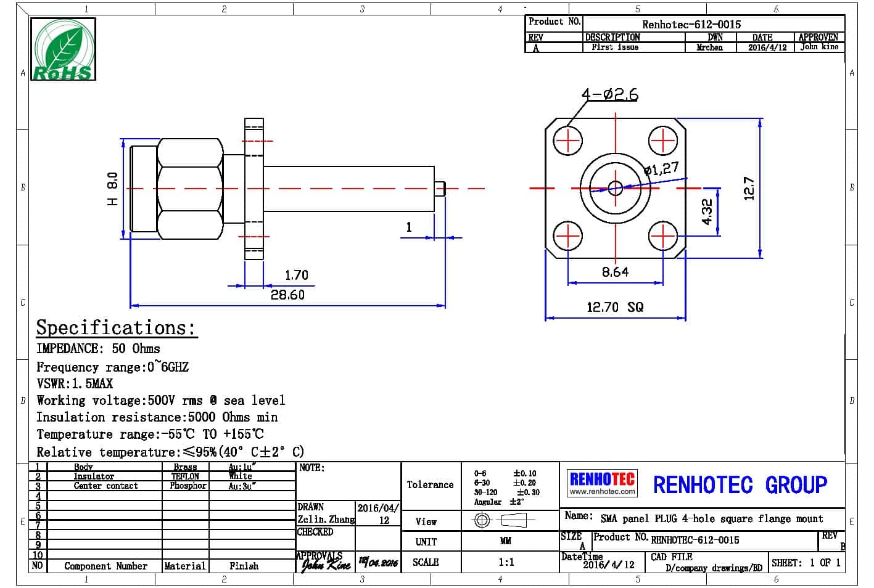The image size is (874, 588).
Task: Click the center contact pin circle in the flange view
Action: (615, 188)
